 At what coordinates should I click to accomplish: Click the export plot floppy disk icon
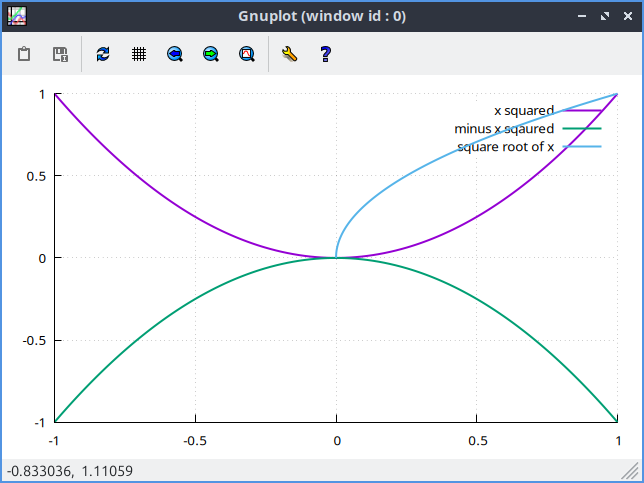tap(60, 54)
